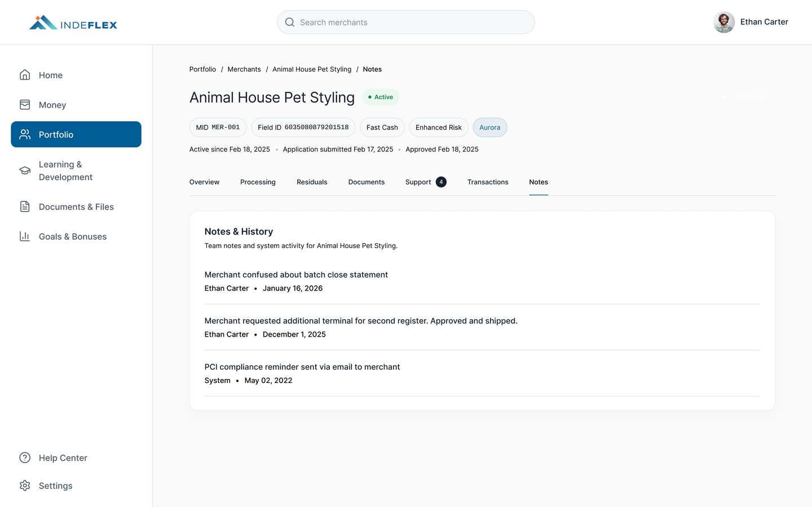Click the "Notes & History" heading
This screenshot has width=812, height=507.
point(239,231)
